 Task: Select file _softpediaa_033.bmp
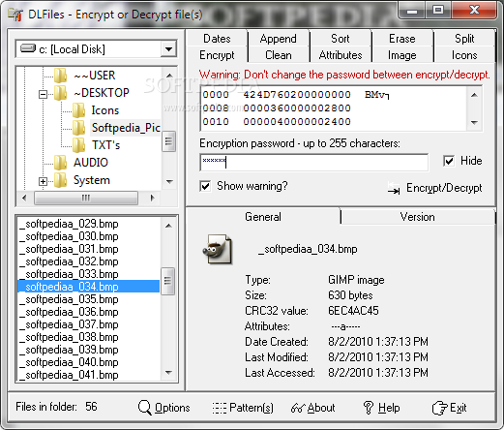click(x=88, y=274)
